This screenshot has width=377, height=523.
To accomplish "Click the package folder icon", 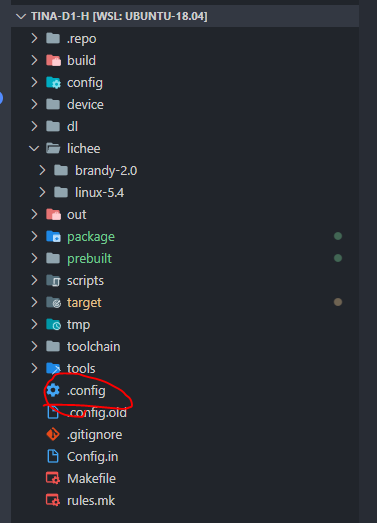I will pos(53,236).
